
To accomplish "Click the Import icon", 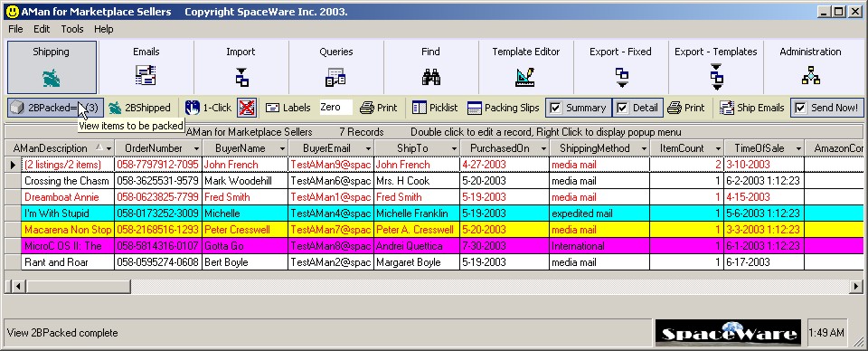I will tap(241, 76).
